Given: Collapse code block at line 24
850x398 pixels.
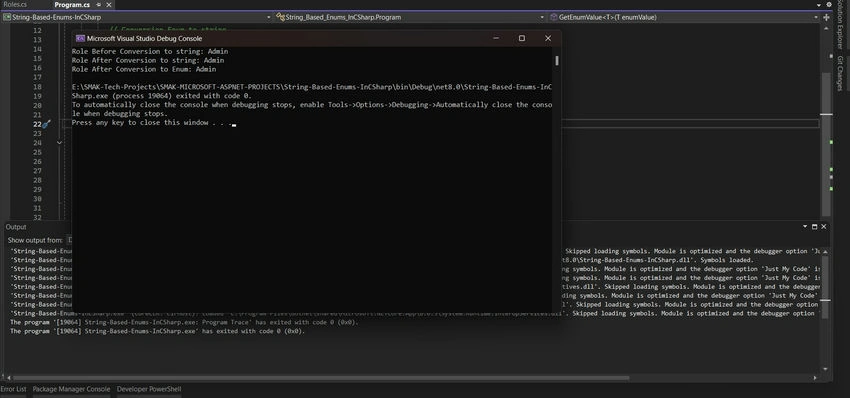Looking at the screenshot, I should 59,143.
